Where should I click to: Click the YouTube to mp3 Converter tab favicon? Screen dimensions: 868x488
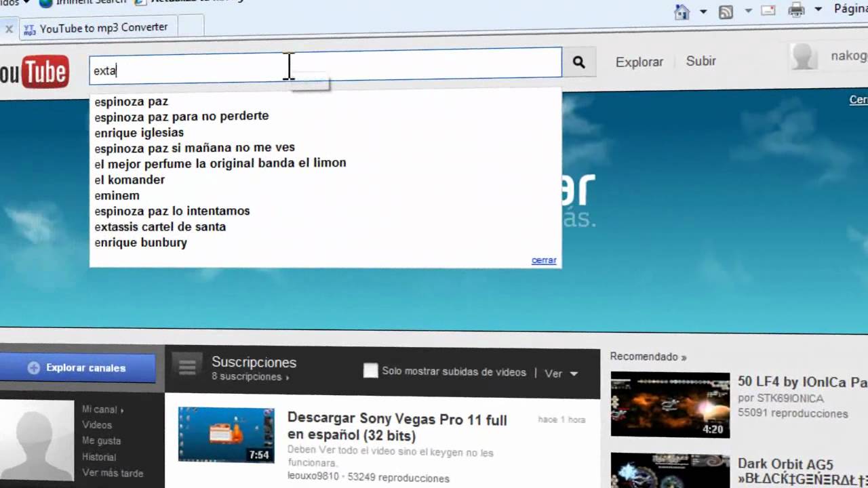29,29
